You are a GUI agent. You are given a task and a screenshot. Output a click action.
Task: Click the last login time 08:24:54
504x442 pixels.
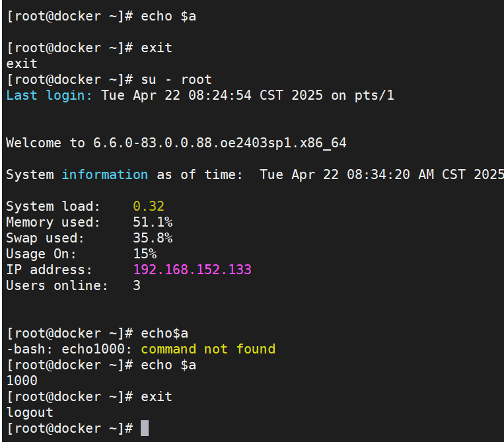click(200, 95)
